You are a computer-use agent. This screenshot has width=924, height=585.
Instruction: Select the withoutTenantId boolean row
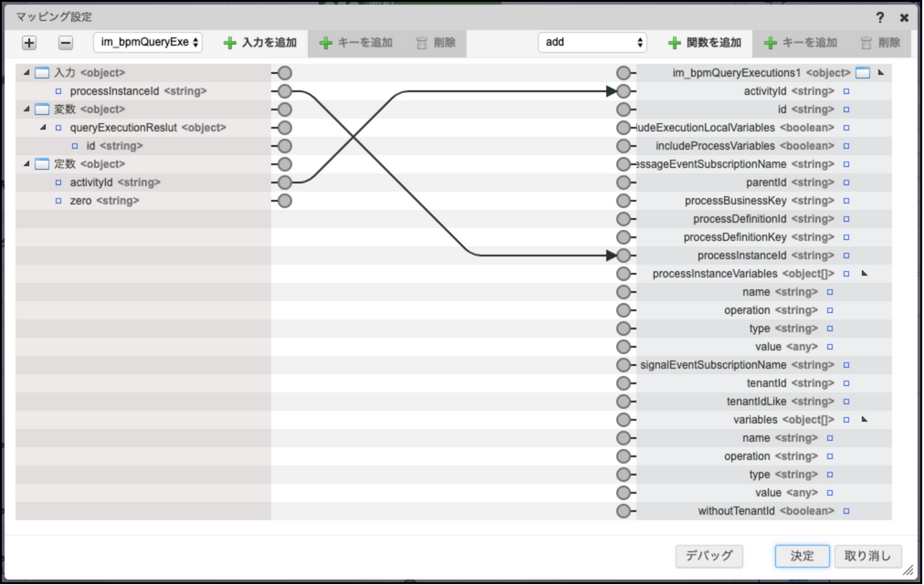click(x=763, y=511)
